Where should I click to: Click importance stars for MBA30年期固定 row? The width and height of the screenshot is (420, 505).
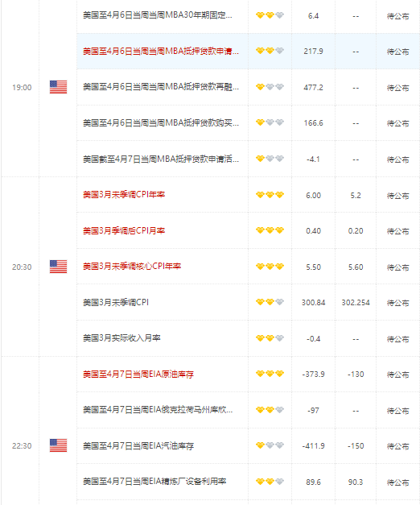pyautogui.click(x=270, y=15)
